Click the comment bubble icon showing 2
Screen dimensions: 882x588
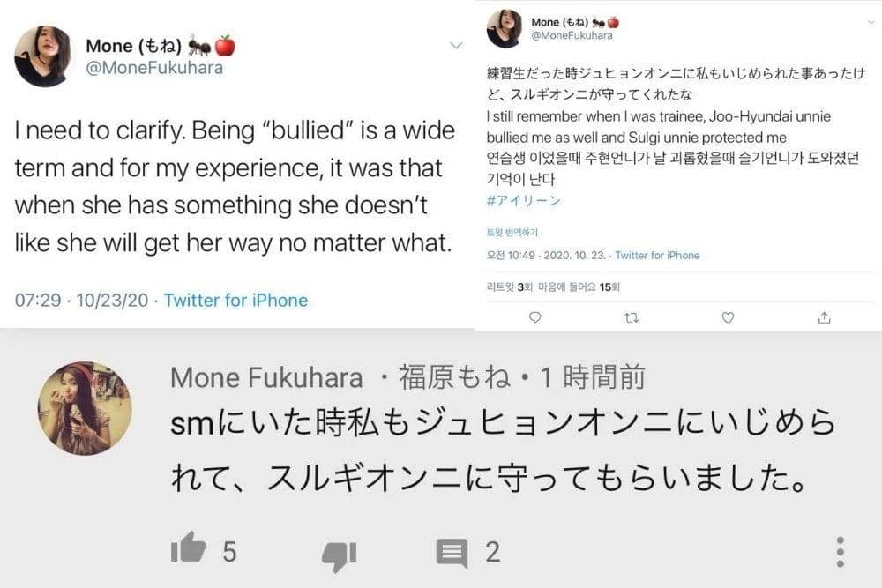point(452,554)
